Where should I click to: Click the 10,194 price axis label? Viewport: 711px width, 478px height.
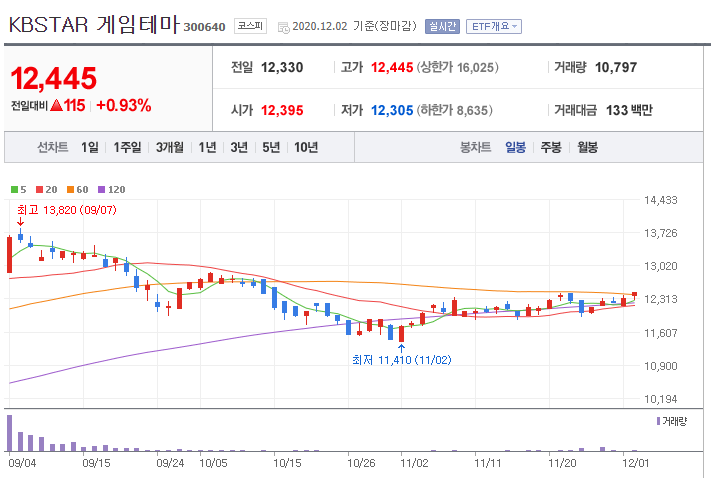tap(661, 399)
